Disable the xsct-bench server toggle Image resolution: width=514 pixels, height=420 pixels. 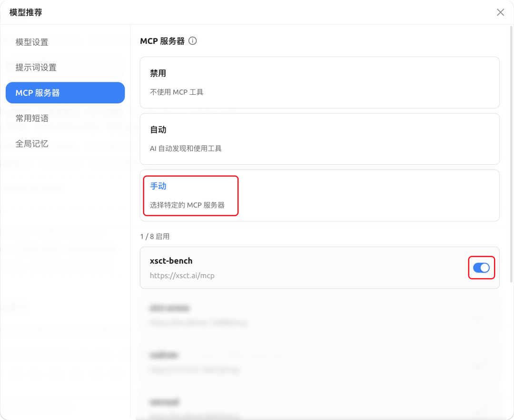tap(481, 268)
